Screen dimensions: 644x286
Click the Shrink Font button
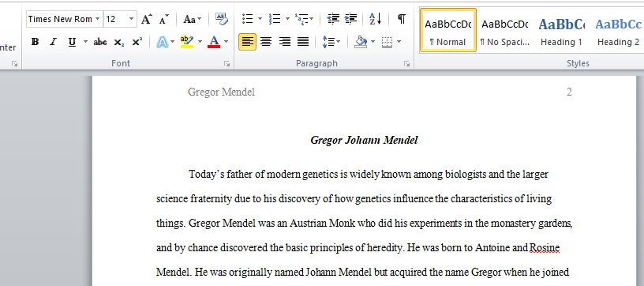tap(163, 19)
